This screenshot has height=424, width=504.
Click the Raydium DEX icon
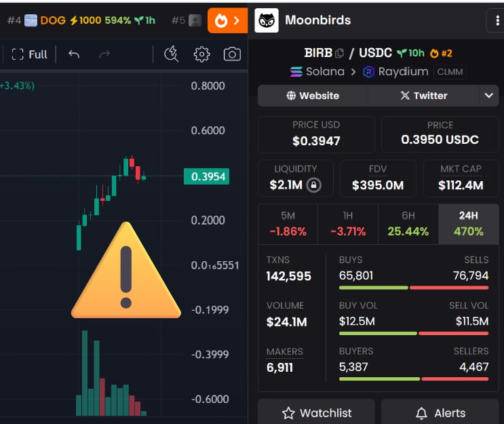369,72
